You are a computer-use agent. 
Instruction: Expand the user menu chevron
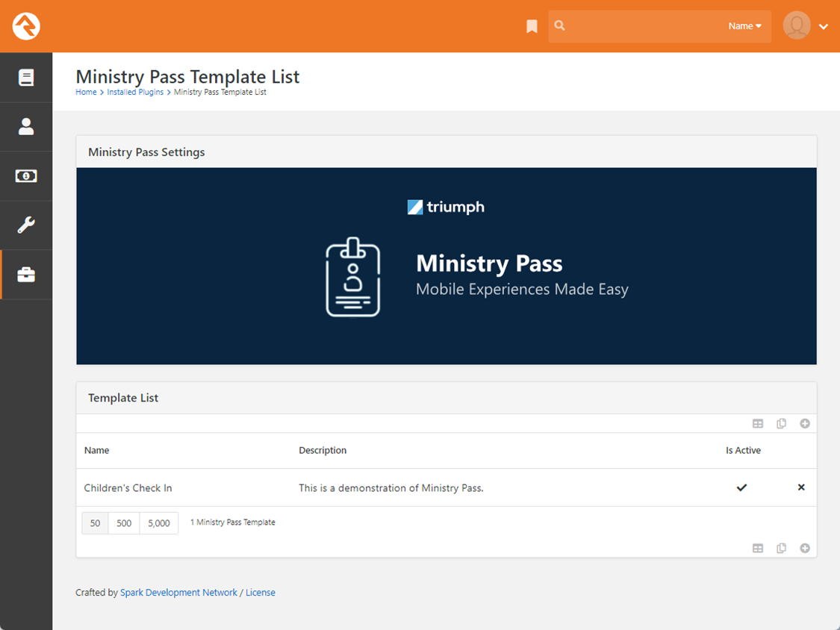pyautogui.click(x=824, y=26)
